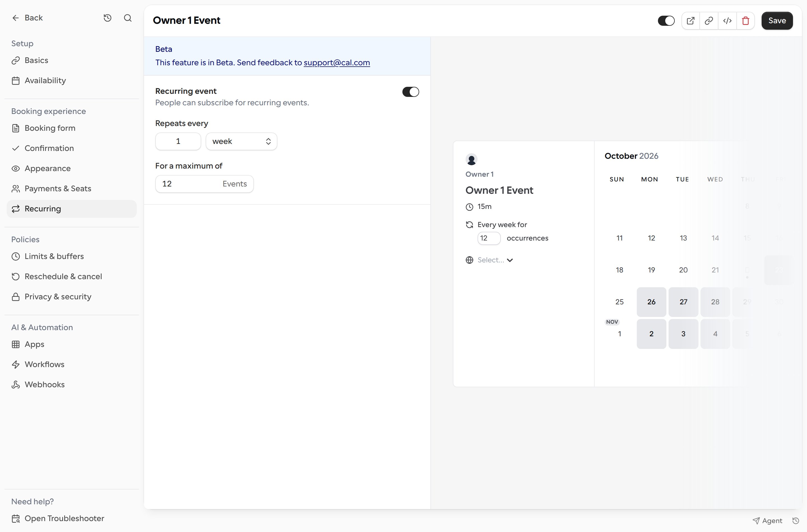Open Webhooks settings

point(72,385)
